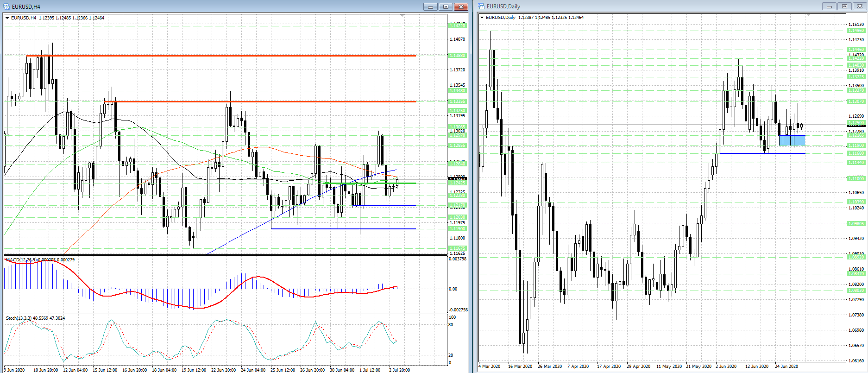Select the chart shift marker in the H4 chart

click(402, 16)
